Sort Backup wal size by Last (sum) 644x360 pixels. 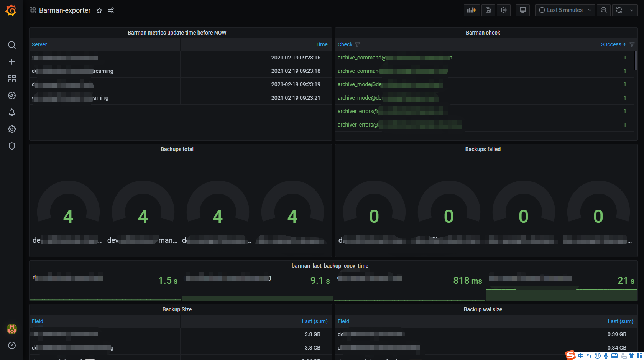621,321
